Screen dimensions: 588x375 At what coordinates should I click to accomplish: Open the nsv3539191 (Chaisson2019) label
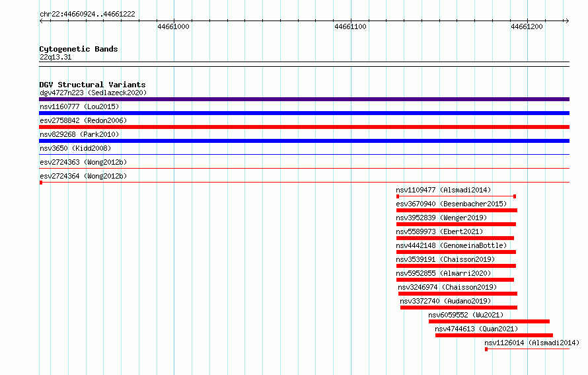point(445,259)
